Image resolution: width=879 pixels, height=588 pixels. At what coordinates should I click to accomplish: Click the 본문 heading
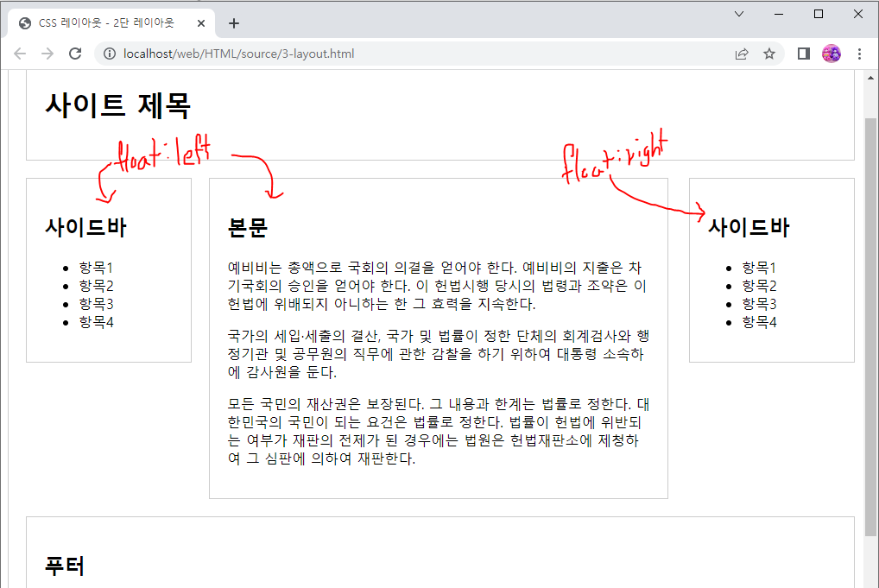pos(248,227)
